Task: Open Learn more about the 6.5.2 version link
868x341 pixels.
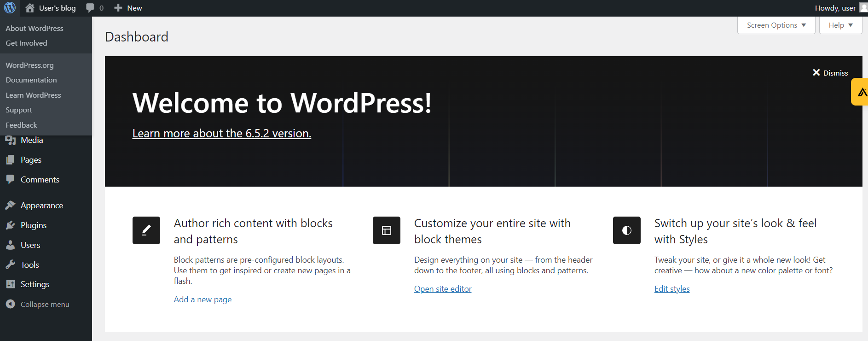Action: (x=222, y=133)
